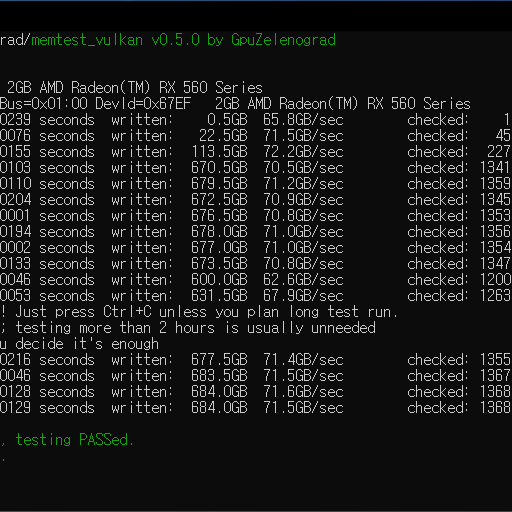This screenshot has height=512, width=512.
Task: Click the 62.6GB/sec speed reading
Action: point(303,280)
